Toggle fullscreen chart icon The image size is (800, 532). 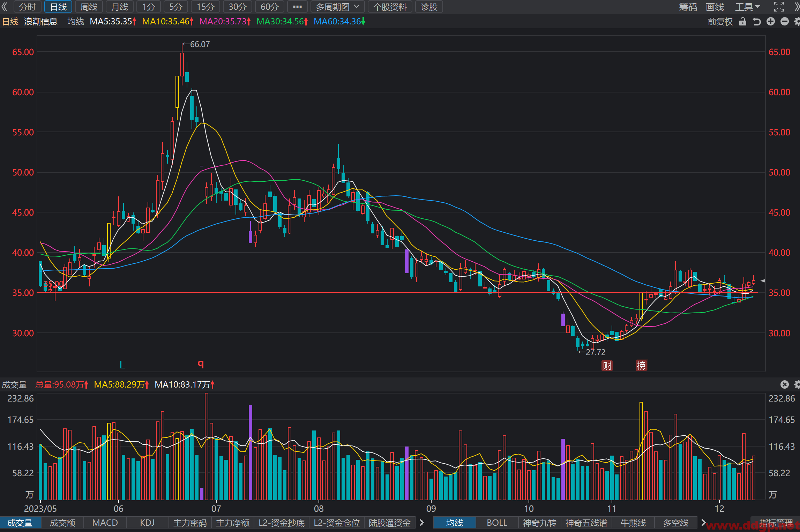point(779,7)
